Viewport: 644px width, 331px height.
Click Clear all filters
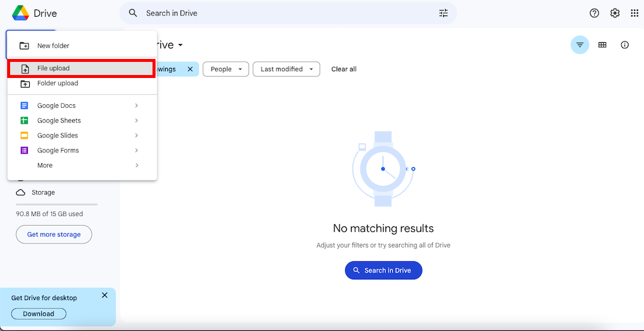pyautogui.click(x=344, y=69)
